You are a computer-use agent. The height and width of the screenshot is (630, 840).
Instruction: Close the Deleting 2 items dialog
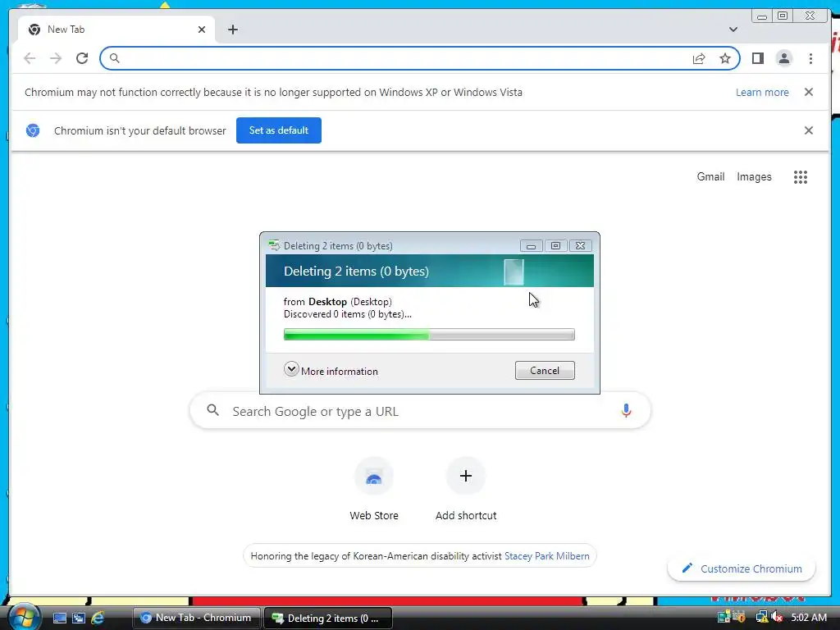click(x=580, y=246)
